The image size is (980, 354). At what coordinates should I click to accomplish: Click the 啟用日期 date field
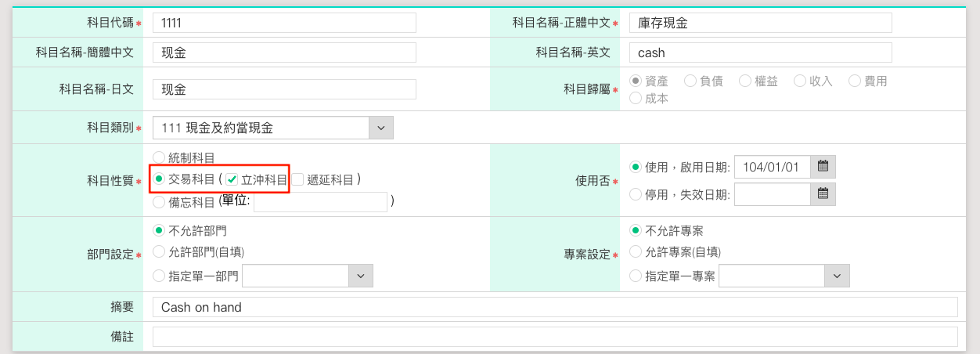772,167
